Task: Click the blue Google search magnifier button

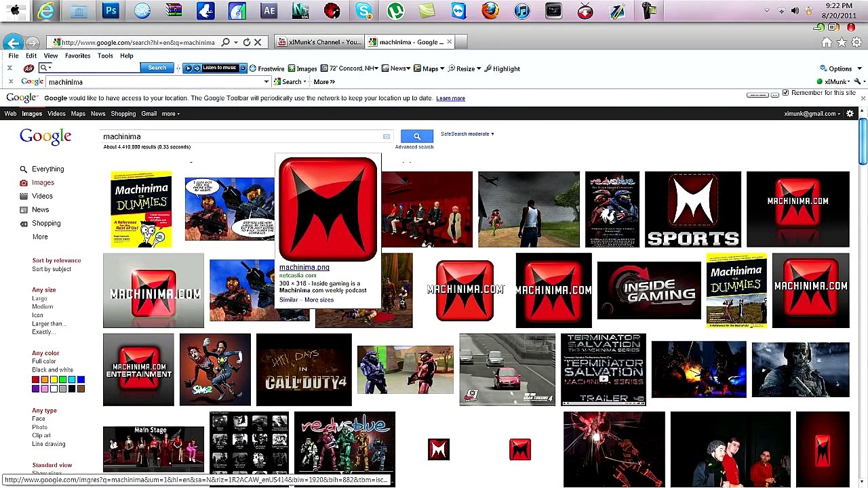Action: coord(417,137)
